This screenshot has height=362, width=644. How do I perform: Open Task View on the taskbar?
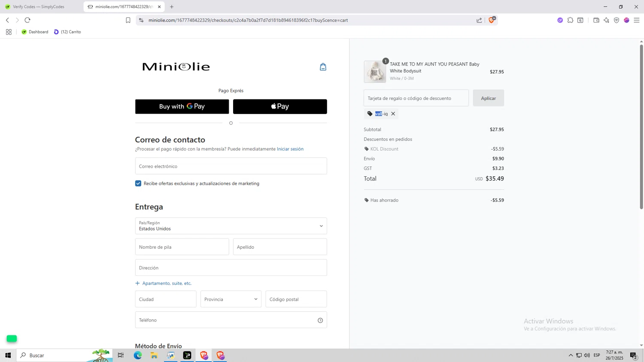click(x=121, y=355)
